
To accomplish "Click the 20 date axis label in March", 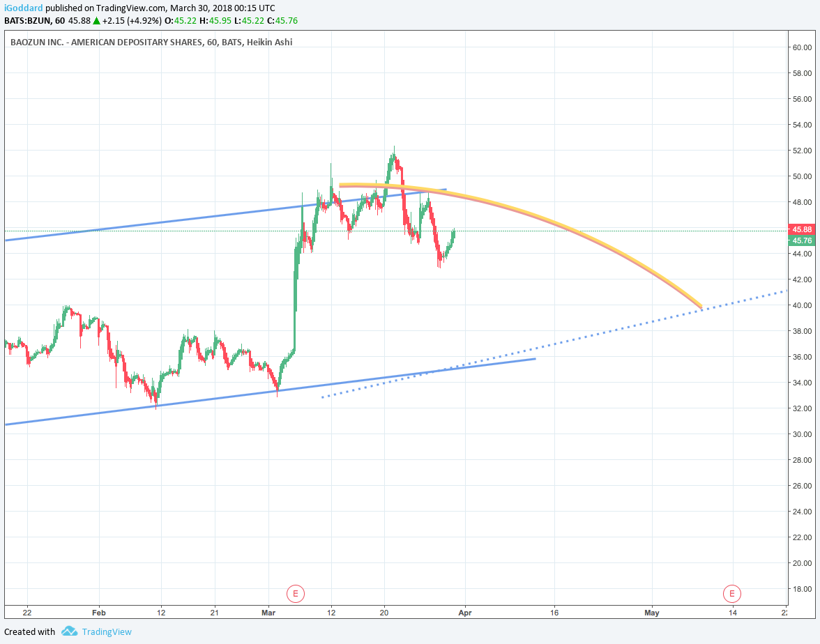I will pyautogui.click(x=384, y=613).
